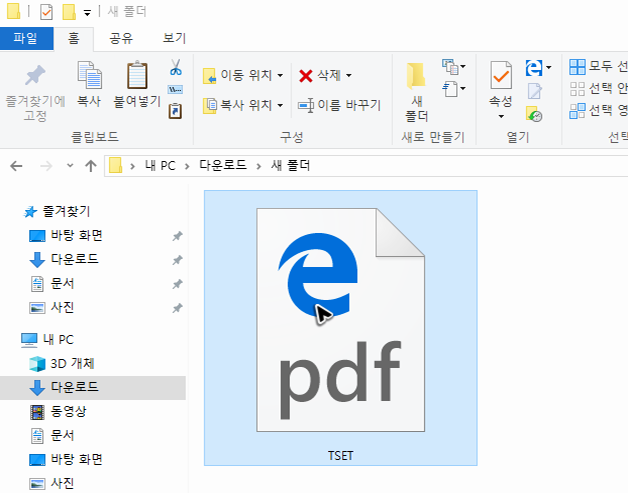Click Move to (이동 위치) button
Image resolution: width=628 pixels, height=493 pixels.
243,75
